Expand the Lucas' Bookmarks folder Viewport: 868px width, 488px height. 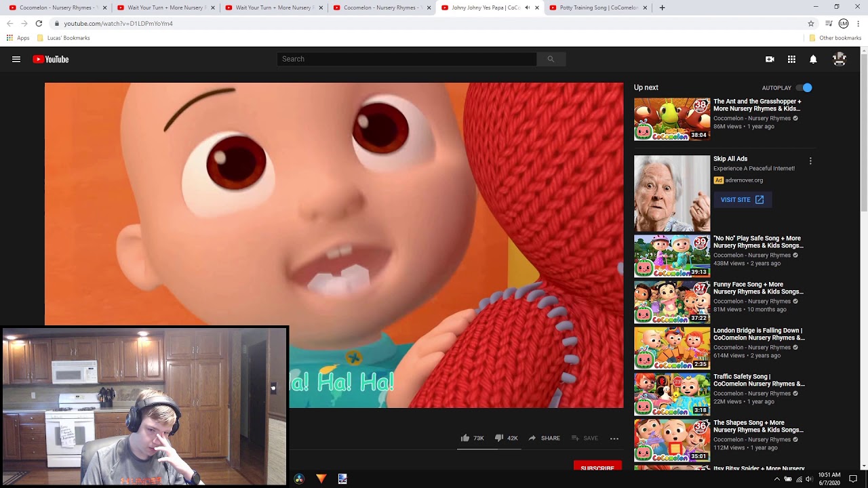point(64,38)
